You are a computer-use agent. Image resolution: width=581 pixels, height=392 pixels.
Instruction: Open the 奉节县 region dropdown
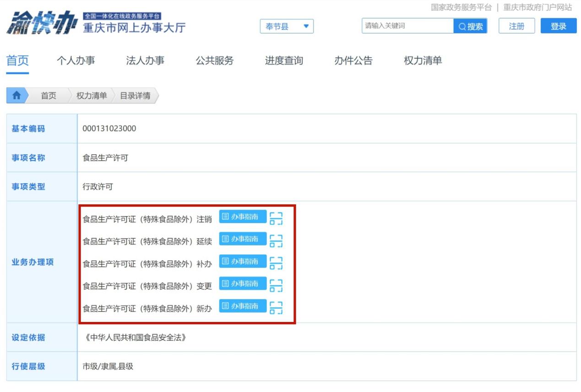[287, 27]
